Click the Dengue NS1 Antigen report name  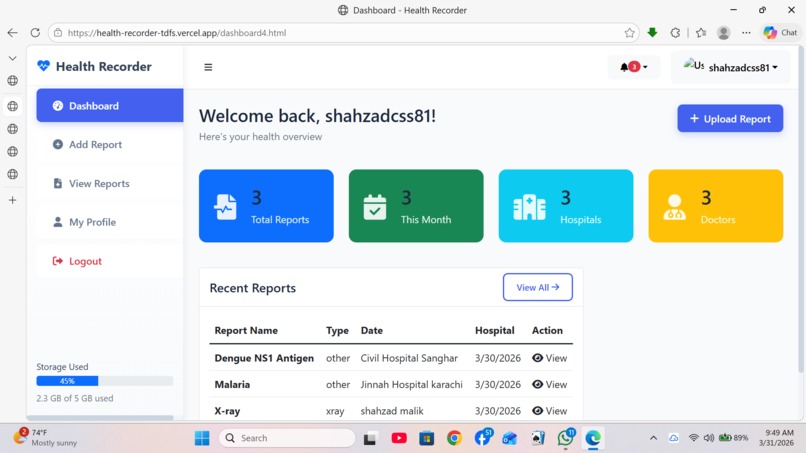coord(264,358)
